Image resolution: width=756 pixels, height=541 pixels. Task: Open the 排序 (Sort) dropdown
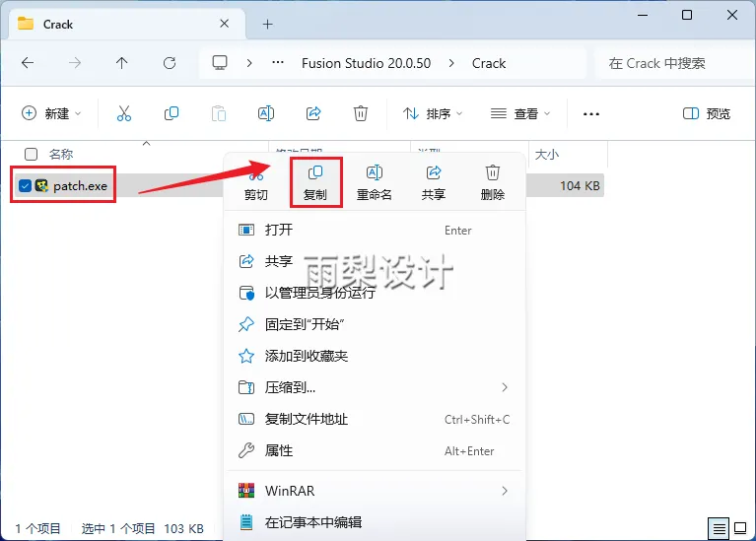click(433, 113)
